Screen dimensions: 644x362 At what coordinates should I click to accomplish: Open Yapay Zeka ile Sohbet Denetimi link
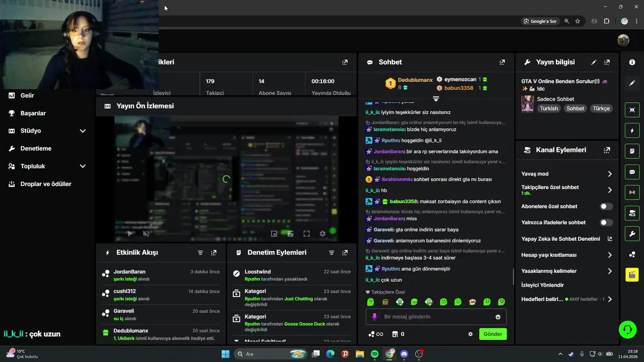[567, 239]
